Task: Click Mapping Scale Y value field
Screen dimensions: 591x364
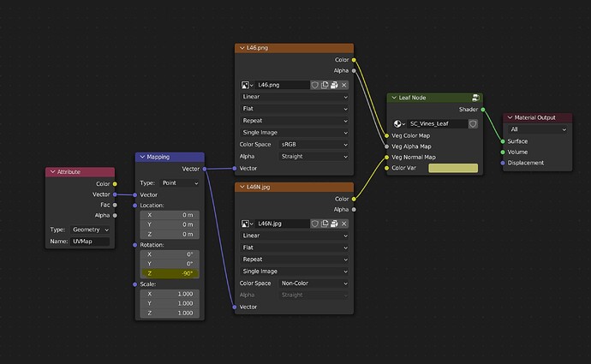Action: pyautogui.click(x=170, y=304)
